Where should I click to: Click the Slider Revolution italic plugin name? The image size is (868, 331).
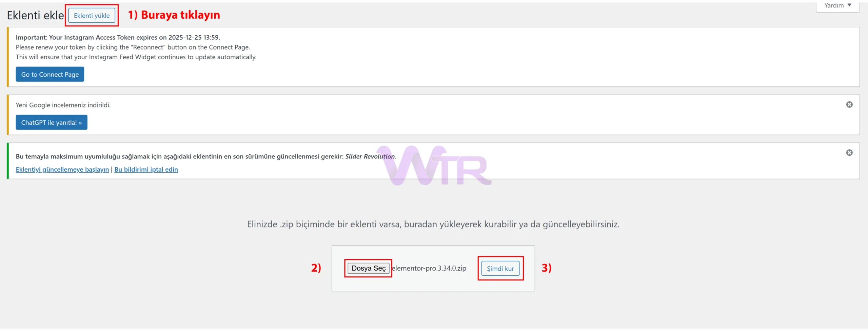click(370, 156)
